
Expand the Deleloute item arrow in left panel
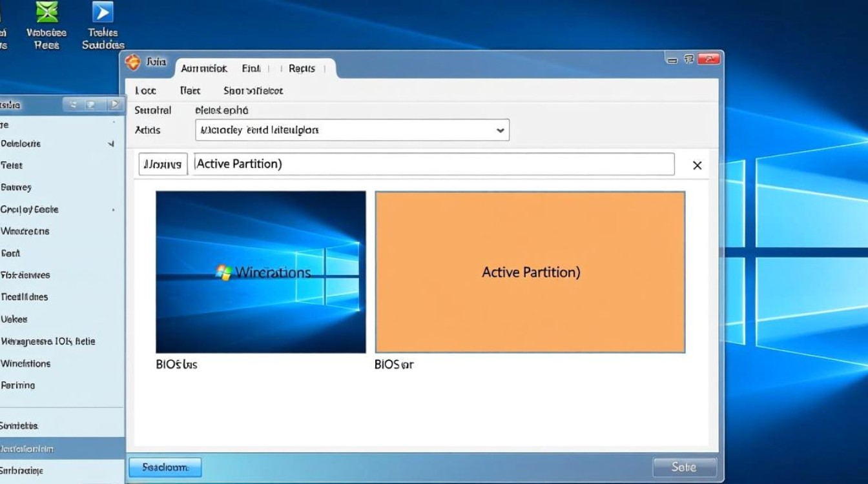(111, 144)
